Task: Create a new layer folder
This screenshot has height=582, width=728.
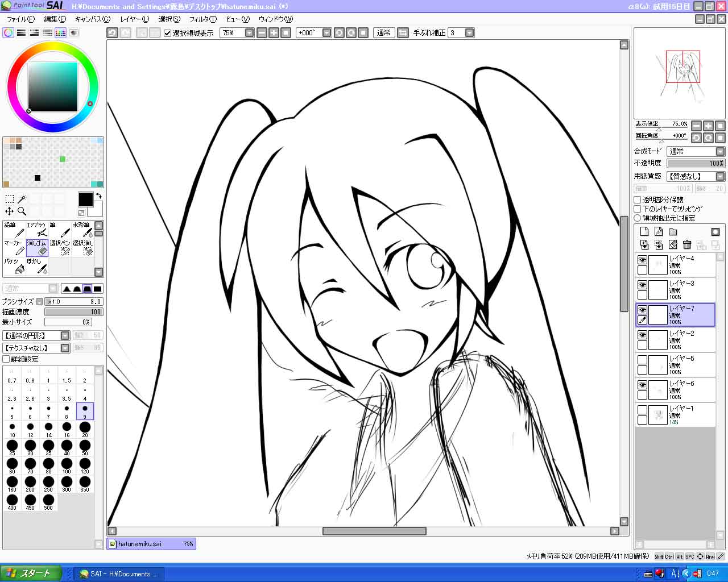Action: 673,231
